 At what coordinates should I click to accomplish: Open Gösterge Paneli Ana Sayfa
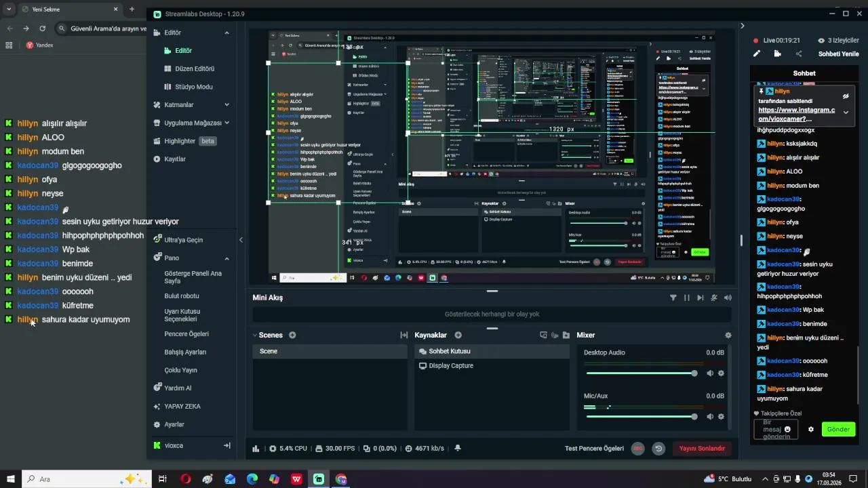pos(193,277)
